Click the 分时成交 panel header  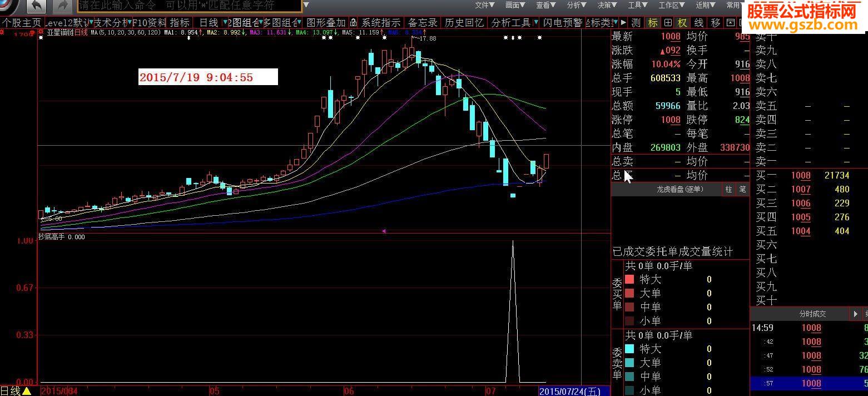click(812, 314)
